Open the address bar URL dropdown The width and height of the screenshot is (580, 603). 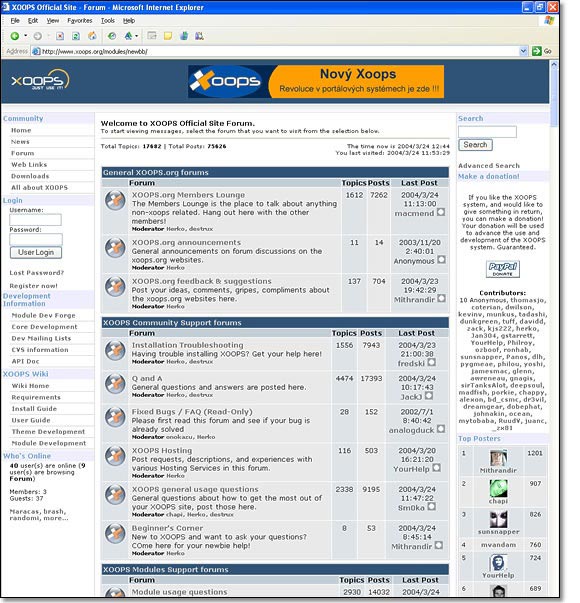pos(523,51)
